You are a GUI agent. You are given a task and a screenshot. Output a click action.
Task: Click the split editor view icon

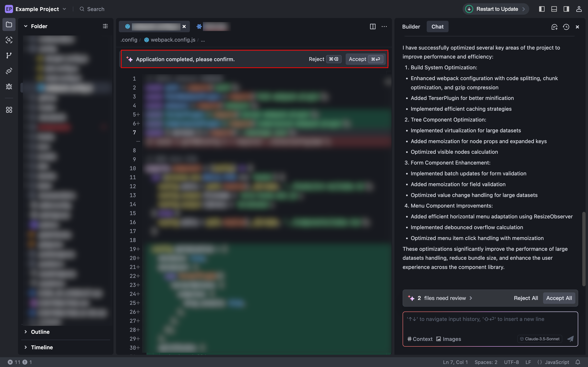pyautogui.click(x=373, y=26)
